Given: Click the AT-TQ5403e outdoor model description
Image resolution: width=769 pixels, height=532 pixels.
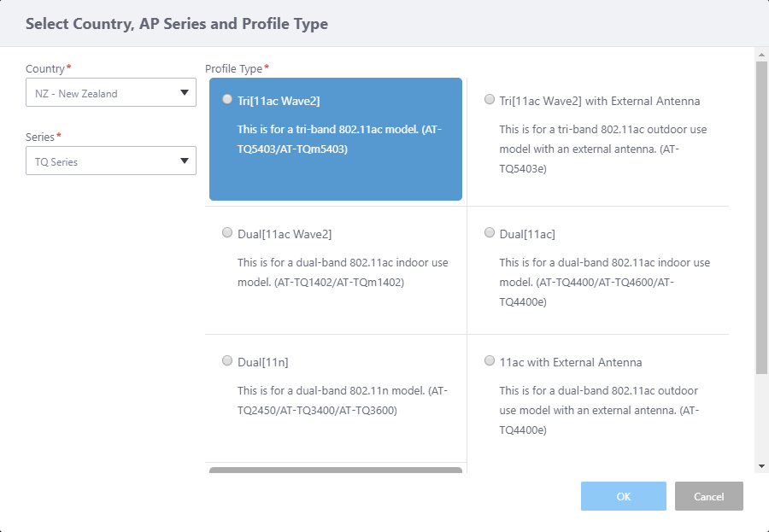Looking at the screenshot, I should click(x=602, y=149).
